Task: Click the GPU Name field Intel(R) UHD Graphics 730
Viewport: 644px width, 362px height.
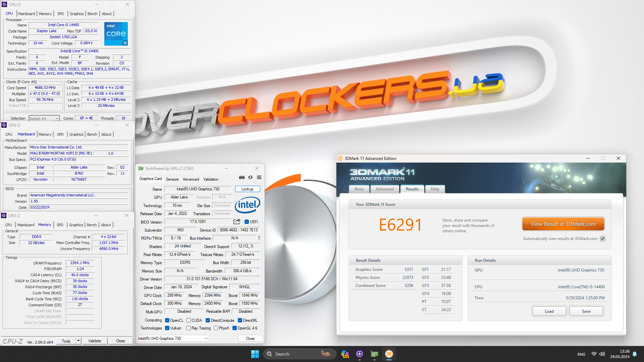Action: click(198, 189)
